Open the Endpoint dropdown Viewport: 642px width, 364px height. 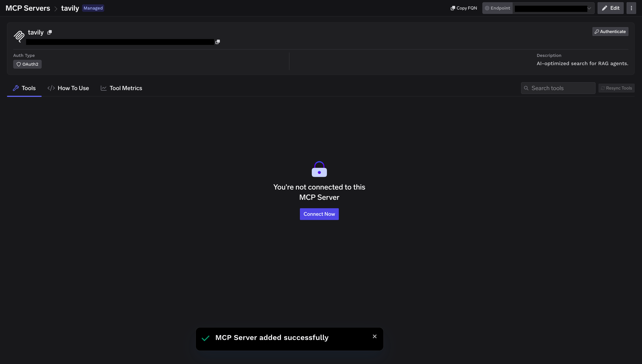point(553,8)
